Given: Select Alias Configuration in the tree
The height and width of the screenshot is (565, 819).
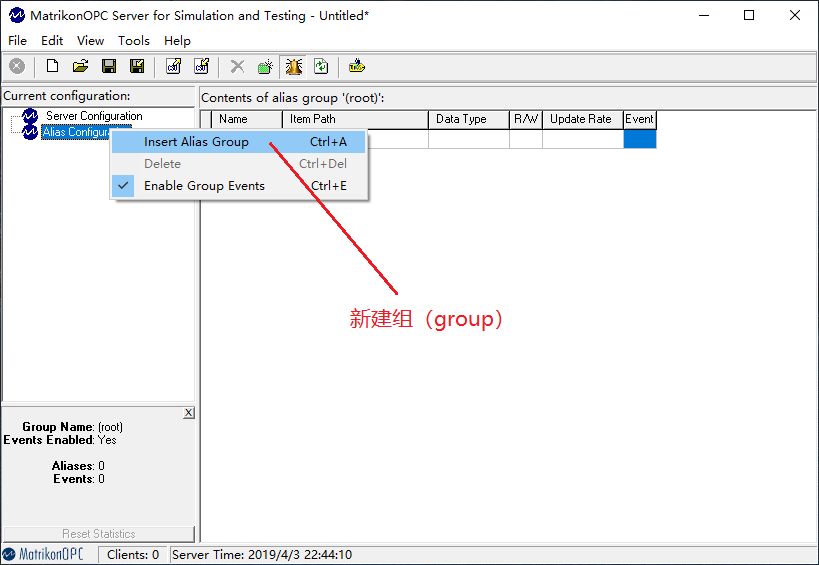Looking at the screenshot, I should point(76,132).
